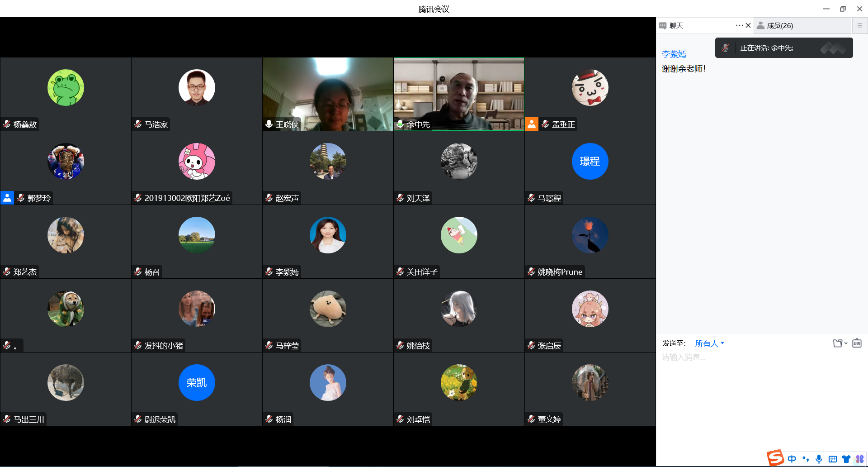Click the muted microphone icon in speaking banner
This screenshot has height=467, width=868.
(x=726, y=48)
